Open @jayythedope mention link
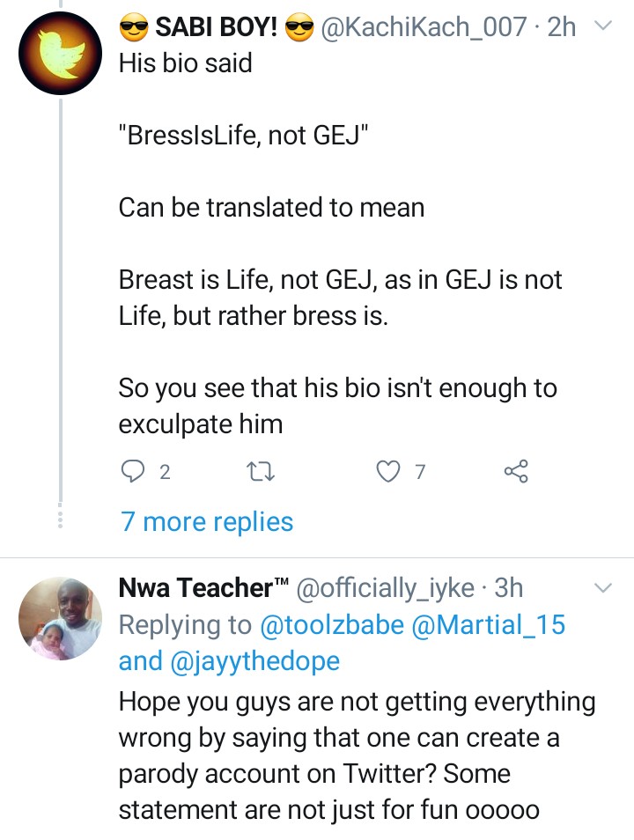This screenshot has height=840, width=634. pyautogui.click(x=251, y=661)
